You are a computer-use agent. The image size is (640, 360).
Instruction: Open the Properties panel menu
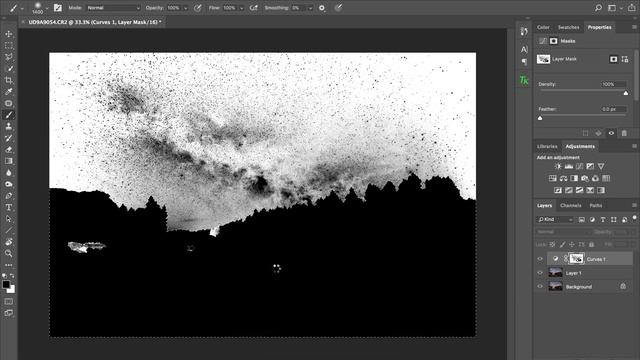click(x=634, y=27)
